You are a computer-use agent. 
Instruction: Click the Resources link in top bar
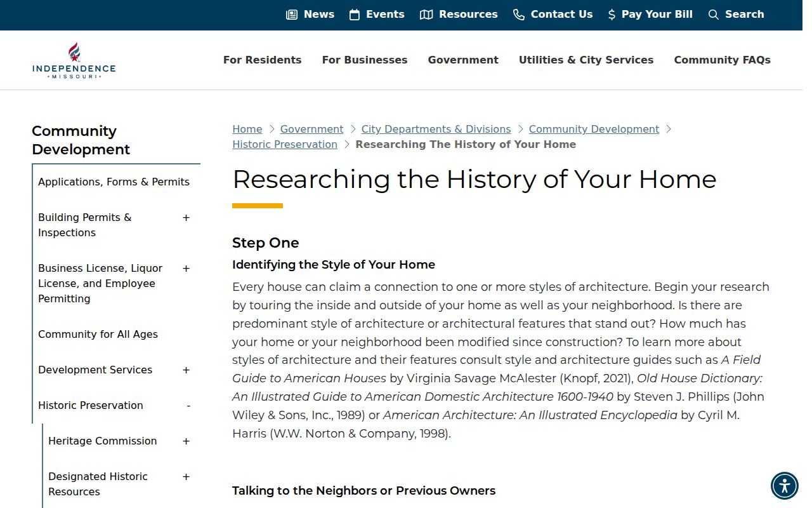[468, 15]
